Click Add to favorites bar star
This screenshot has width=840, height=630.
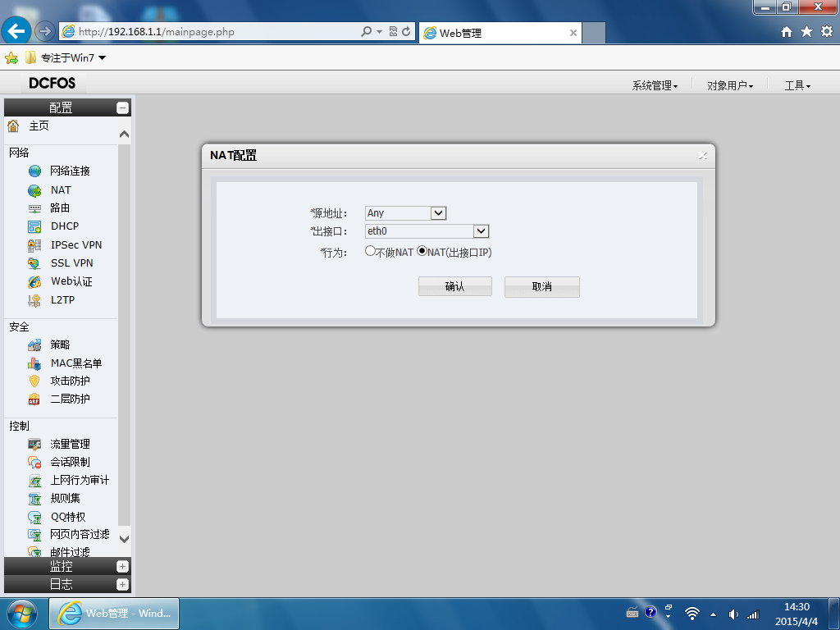[x=11, y=58]
